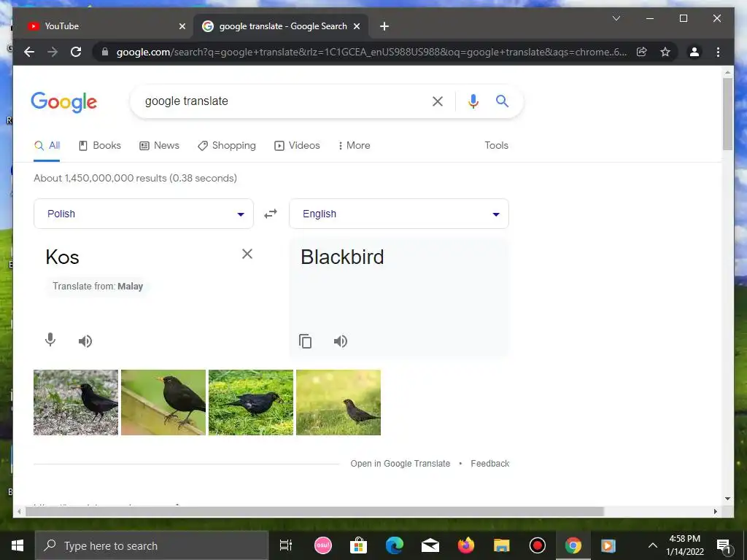This screenshot has height=560, width=747.
Task: Switch to Videos results
Action: click(297, 146)
